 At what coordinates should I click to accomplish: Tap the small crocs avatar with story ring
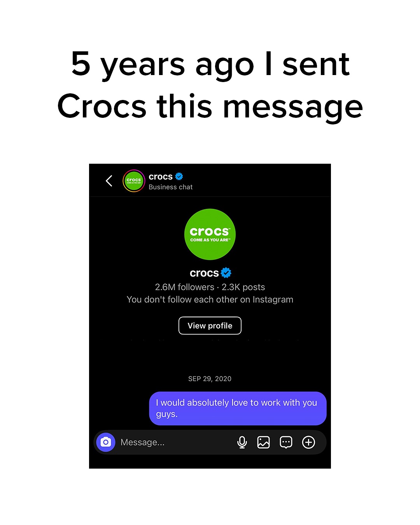click(x=134, y=181)
